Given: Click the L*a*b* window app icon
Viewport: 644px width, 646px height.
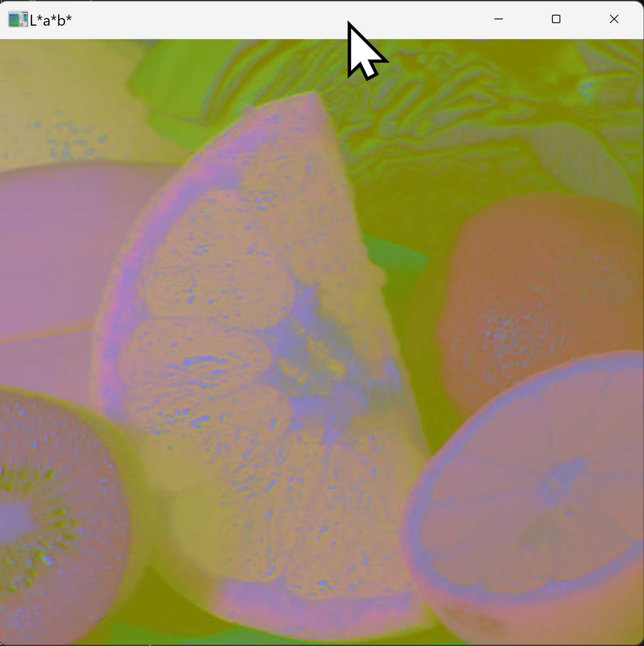Looking at the screenshot, I should coord(18,19).
